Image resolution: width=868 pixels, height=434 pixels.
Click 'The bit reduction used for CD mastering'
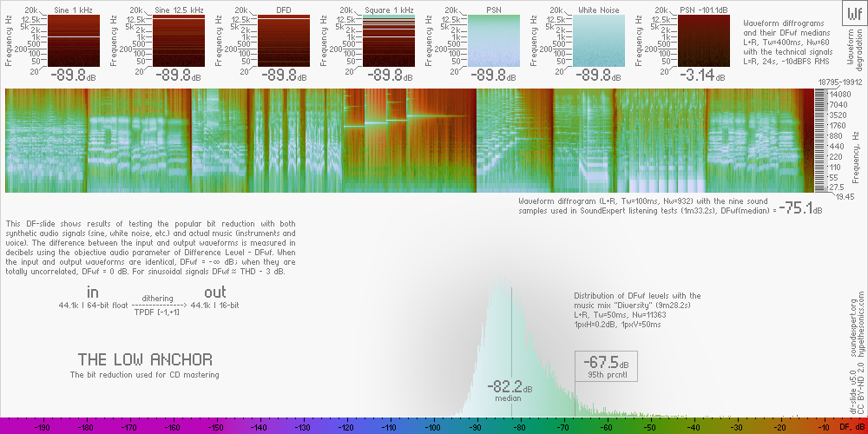(x=144, y=375)
